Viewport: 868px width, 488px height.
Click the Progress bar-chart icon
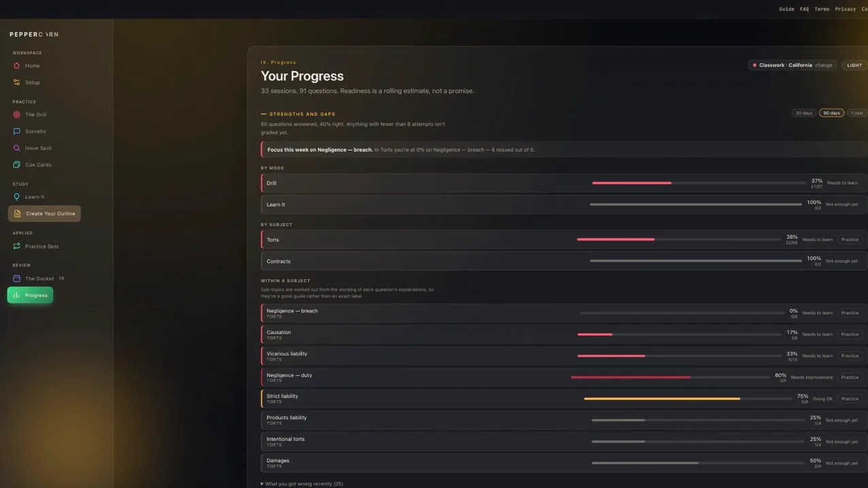pos(16,295)
